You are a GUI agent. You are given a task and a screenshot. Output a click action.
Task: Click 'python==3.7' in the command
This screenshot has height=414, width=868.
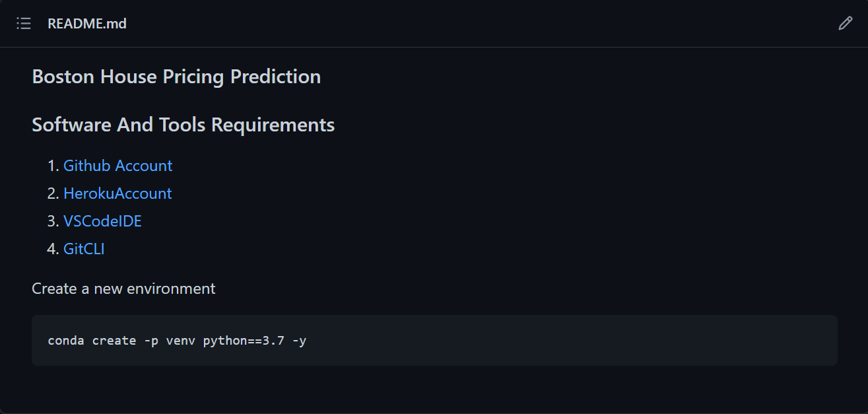(x=244, y=341)
